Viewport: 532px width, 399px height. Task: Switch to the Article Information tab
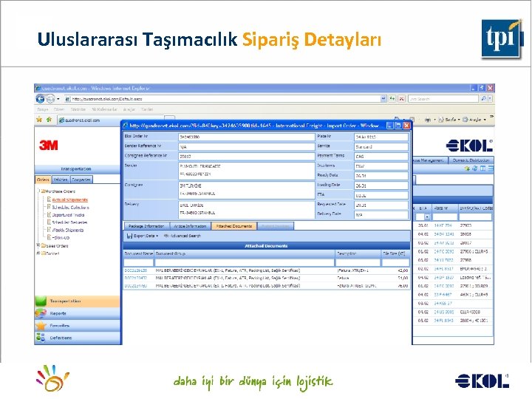pyautogui.click(x=190, y=226)
